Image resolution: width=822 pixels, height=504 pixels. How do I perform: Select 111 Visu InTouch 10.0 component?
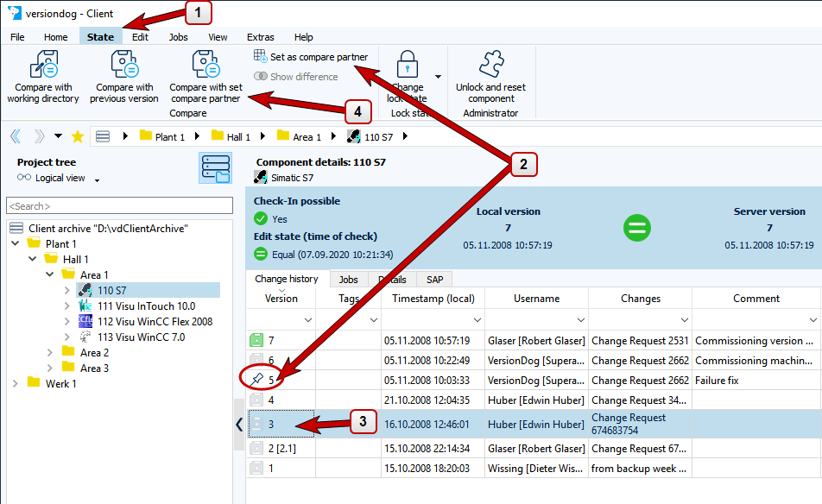[146, 306]
